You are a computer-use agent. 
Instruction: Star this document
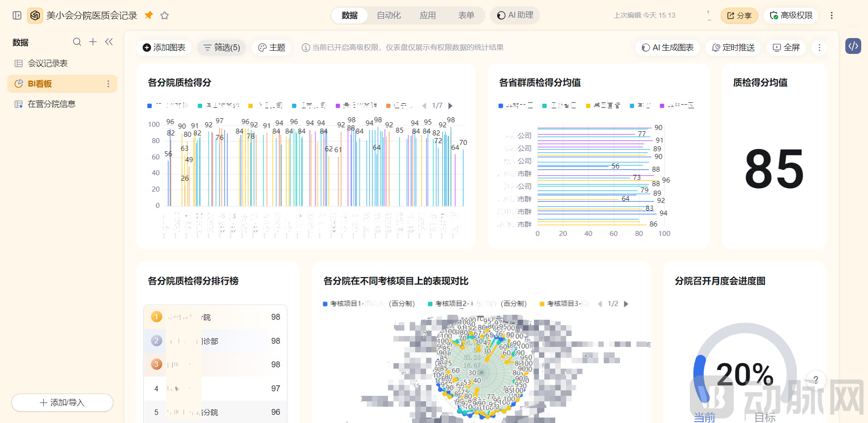pyautogui.click(x=165, y=15)
